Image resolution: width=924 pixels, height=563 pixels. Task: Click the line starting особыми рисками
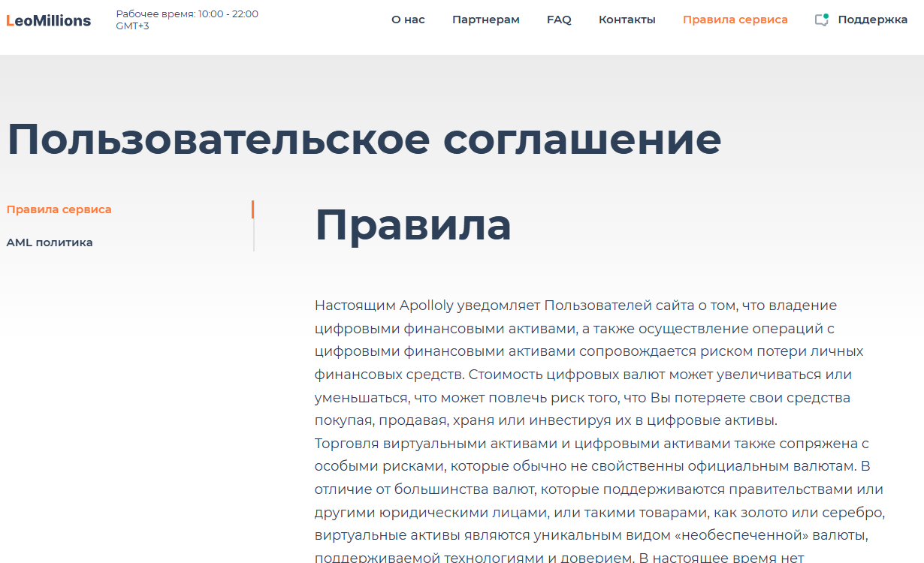click(592, 466)
